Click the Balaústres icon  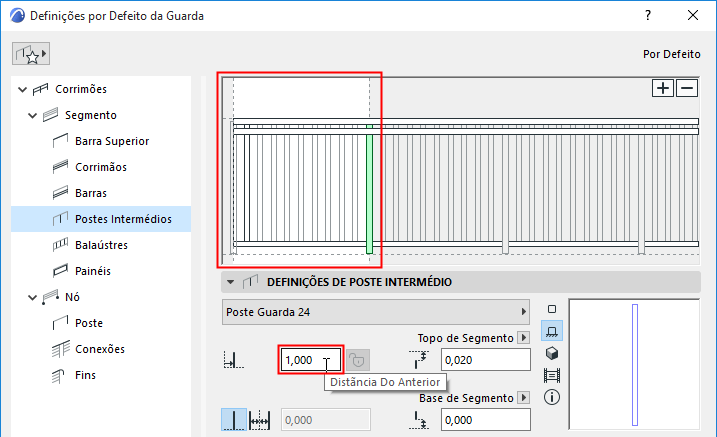point(60,245)
